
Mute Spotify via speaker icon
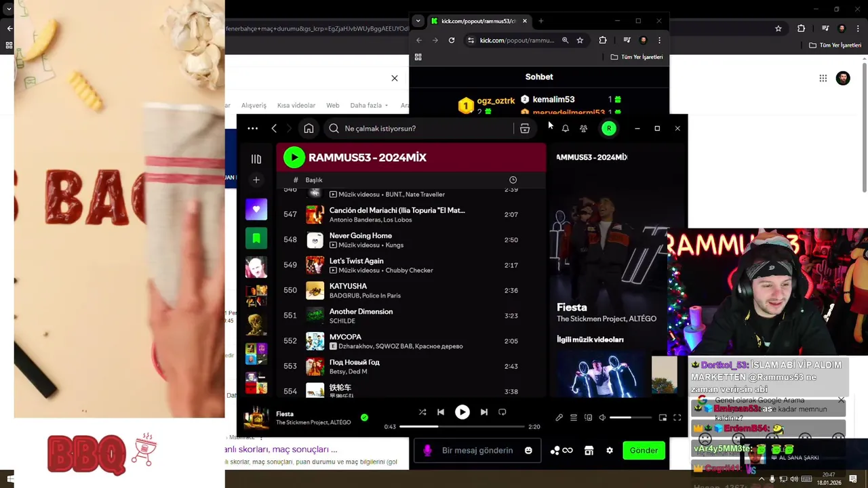point(602,418)
